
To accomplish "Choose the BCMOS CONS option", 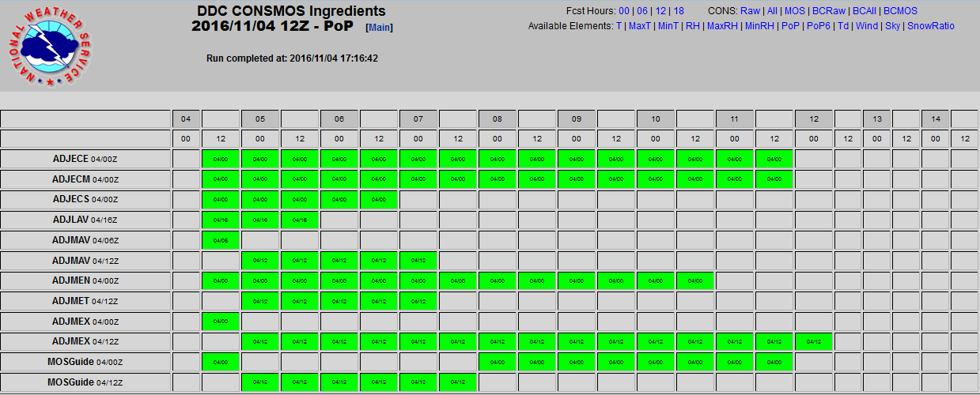I will (x=900, y=11).
